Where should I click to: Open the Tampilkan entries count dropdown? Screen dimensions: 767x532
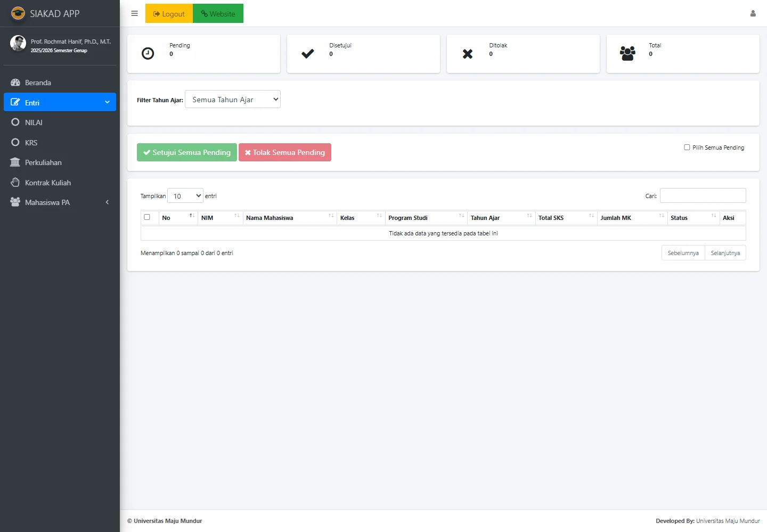(x=185, y=196)
